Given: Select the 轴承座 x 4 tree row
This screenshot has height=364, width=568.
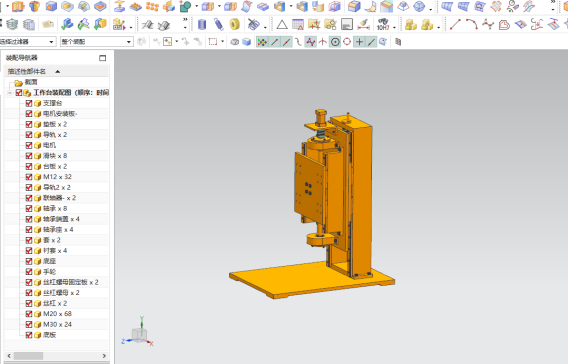Looking at the screenshot, I should pyautogui.click(x=56, y=230).
